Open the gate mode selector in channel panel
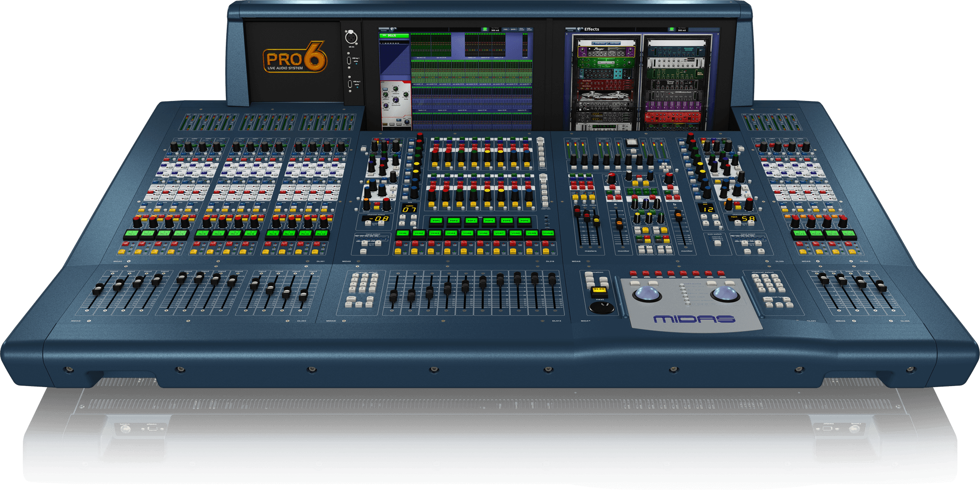The image size is (980, 490). 385,89
